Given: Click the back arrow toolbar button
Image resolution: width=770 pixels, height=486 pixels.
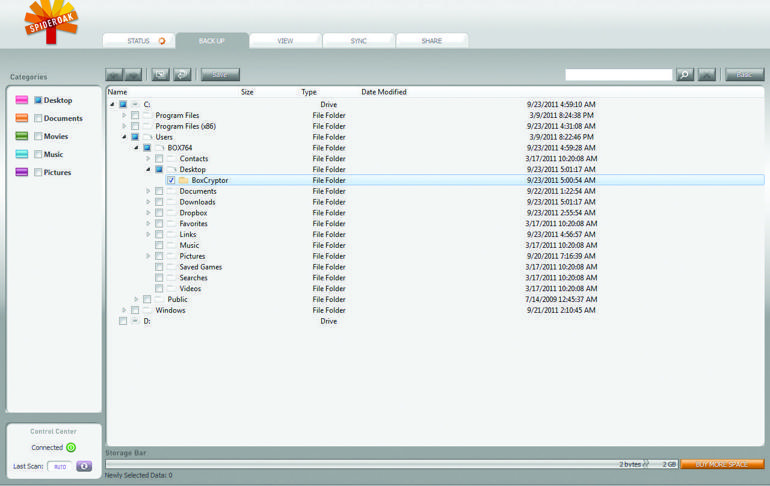Looking at the screenshot, I should 115,75.
